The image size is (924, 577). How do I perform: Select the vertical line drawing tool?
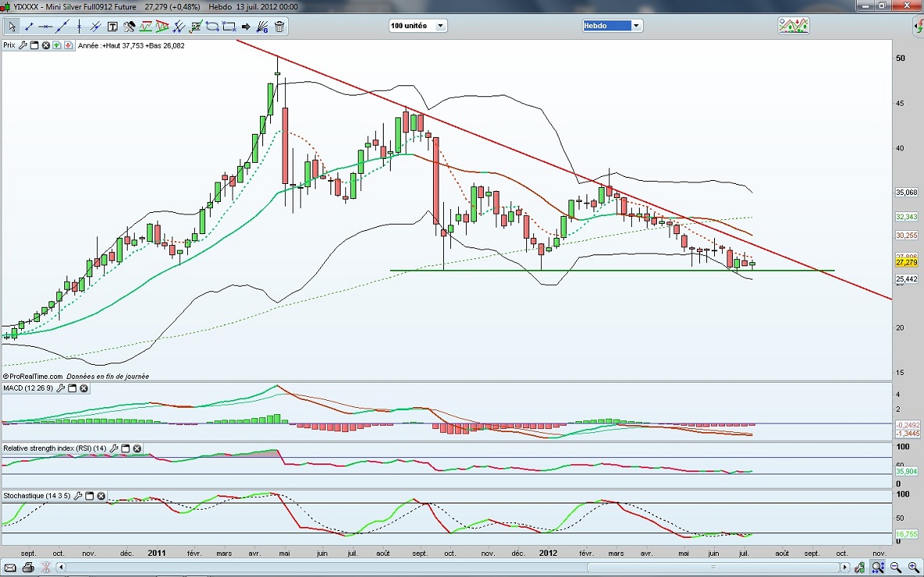pos(80,26)
